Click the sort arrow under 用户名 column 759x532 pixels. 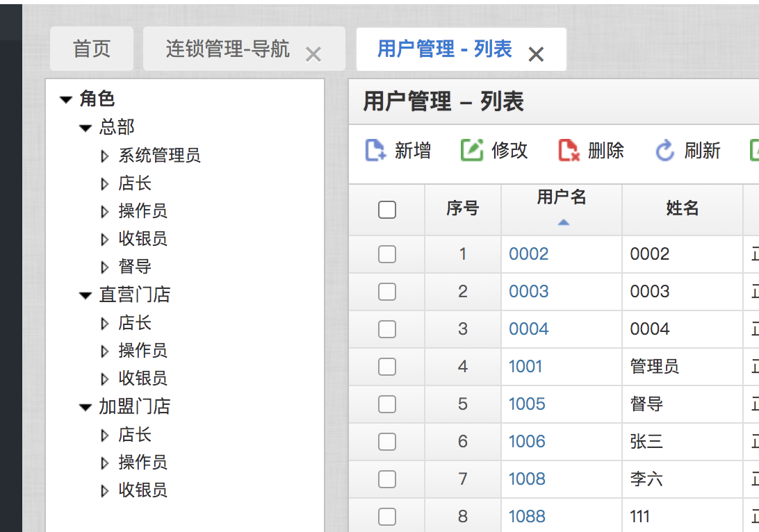[x=564, y=222]
